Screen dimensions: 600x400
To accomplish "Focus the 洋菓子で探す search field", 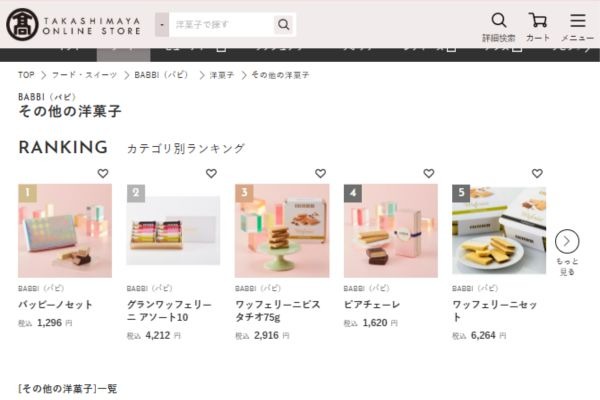I will click(x=222, y=25).
